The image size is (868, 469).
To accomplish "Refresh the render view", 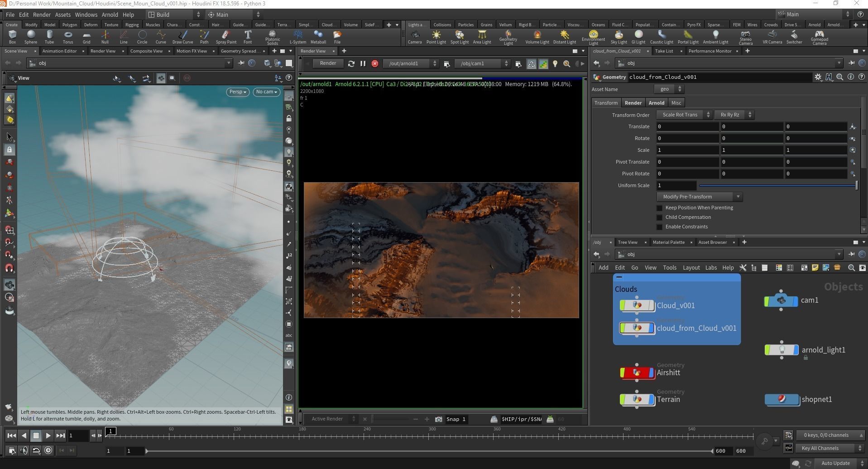I will click(x=351, y=63).
